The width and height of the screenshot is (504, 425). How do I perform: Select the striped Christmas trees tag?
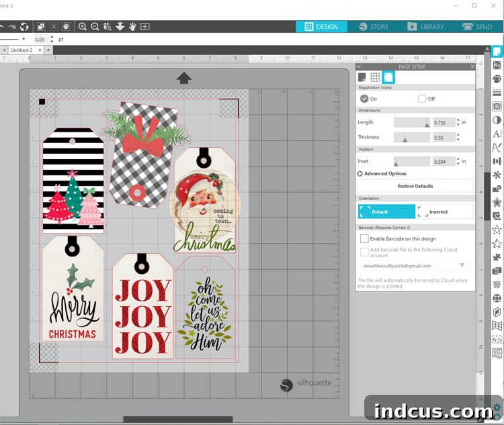pos(73,180)
